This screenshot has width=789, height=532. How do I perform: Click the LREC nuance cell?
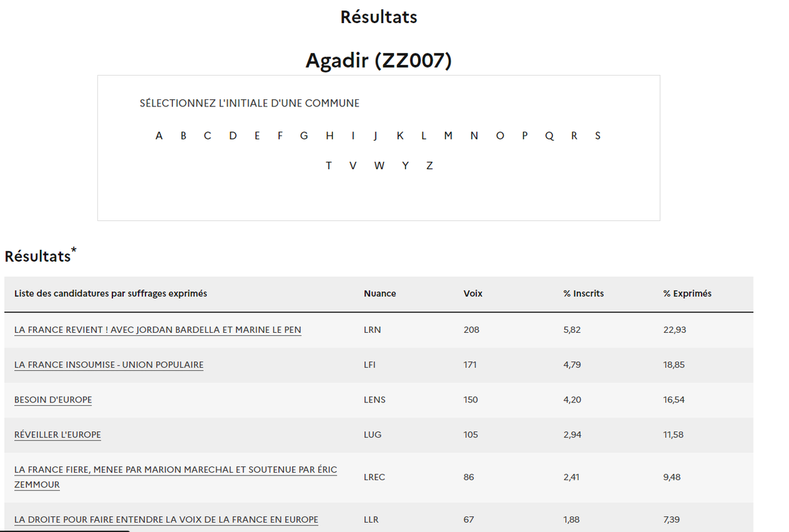(374, 477)
